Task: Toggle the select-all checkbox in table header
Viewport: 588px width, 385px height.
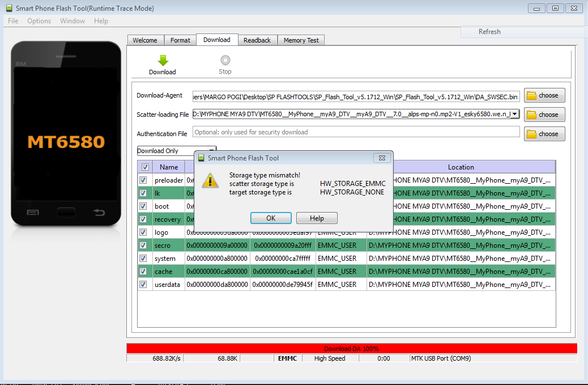Action: [146, 167]
